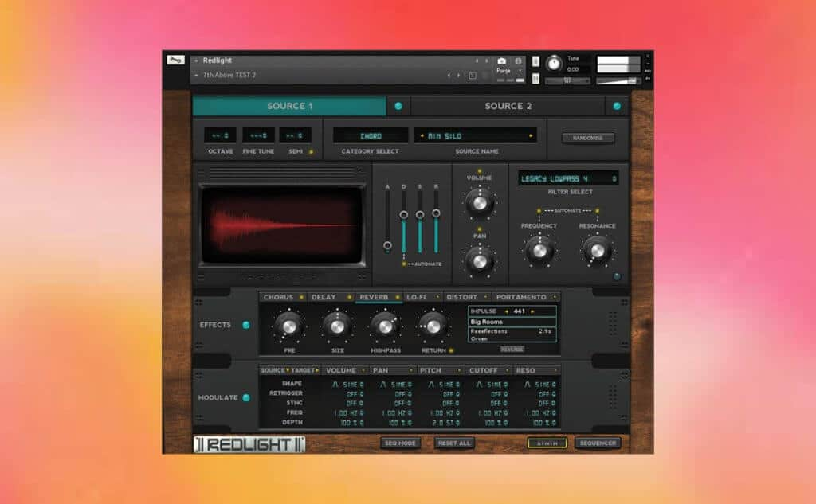Viewport: 816px width, 504px height.
Task: Click the camera snapshot icon in the header
Action: 501,61
